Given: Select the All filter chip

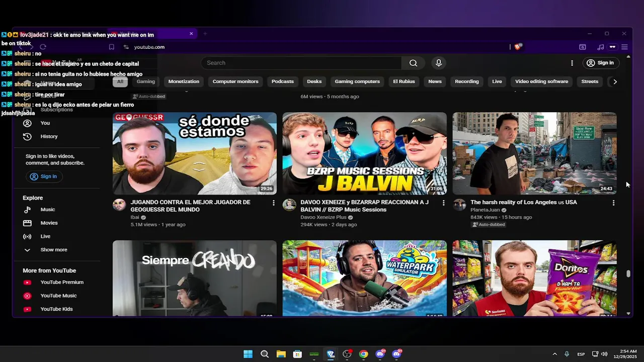Looking at the screenshot, I should [x=120, y=81].
